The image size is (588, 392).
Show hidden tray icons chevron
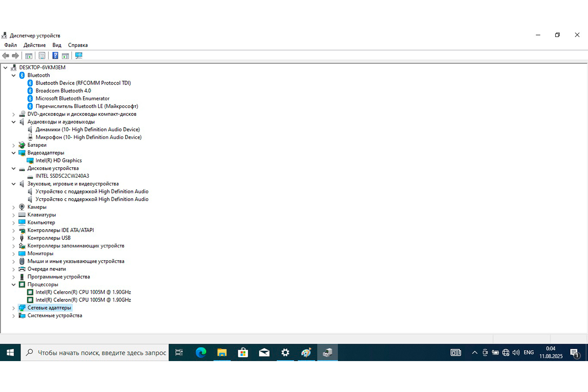click(x=474, y=352)
